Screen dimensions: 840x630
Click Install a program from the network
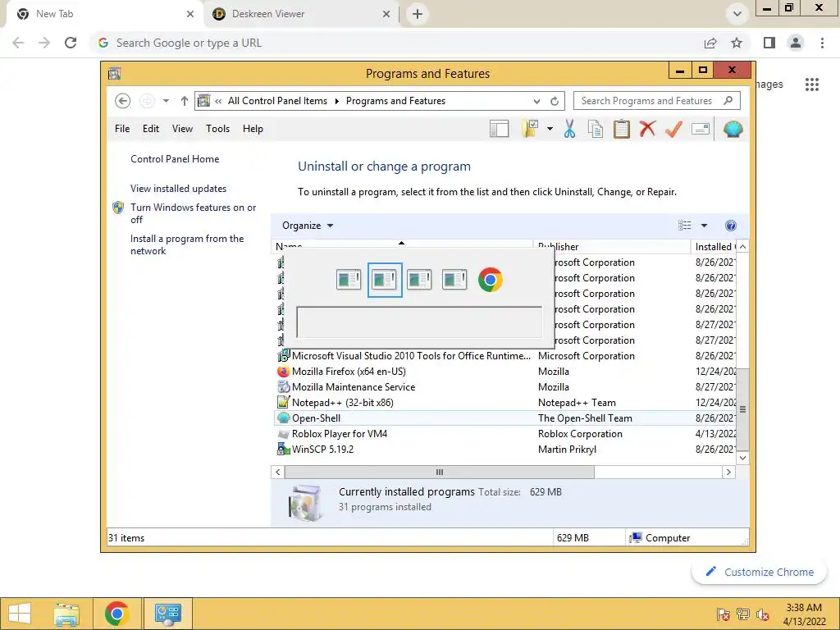187,244
